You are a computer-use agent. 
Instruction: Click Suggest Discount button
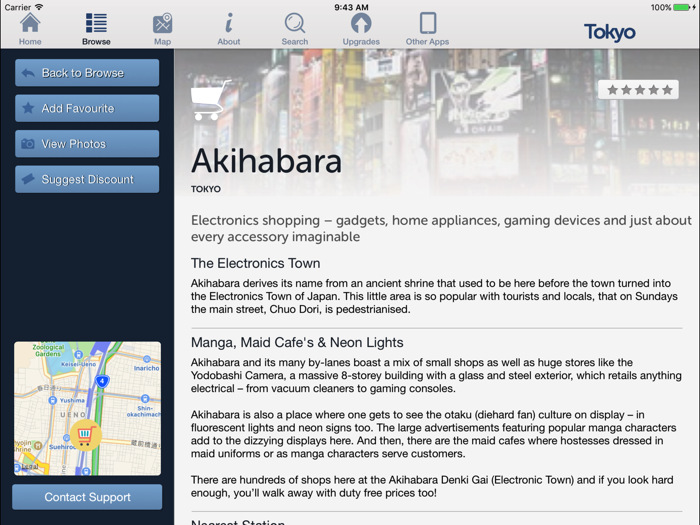coord(87,179)
